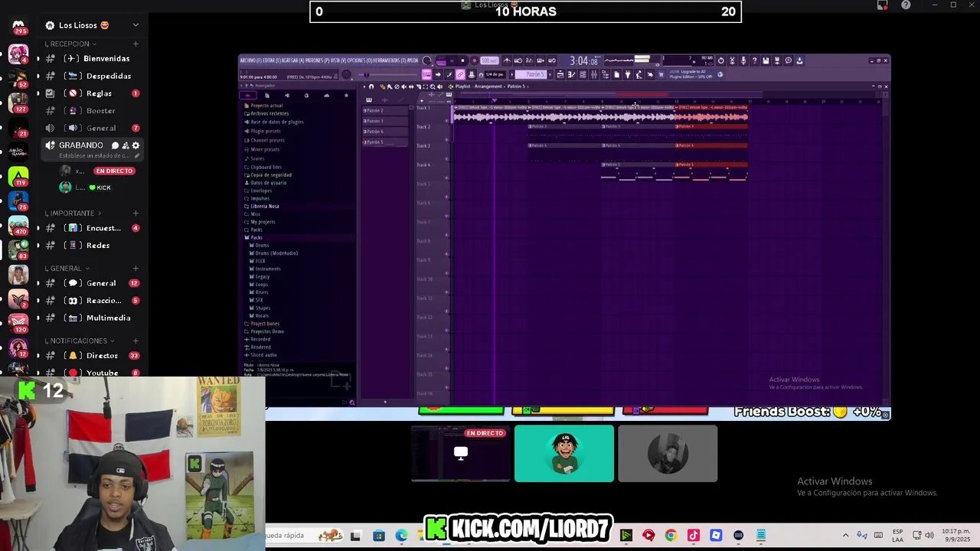The width and height of the screenshot is (980, 551).
Task: Click FL Studio's stop playback button
Action: pos(462,60)
